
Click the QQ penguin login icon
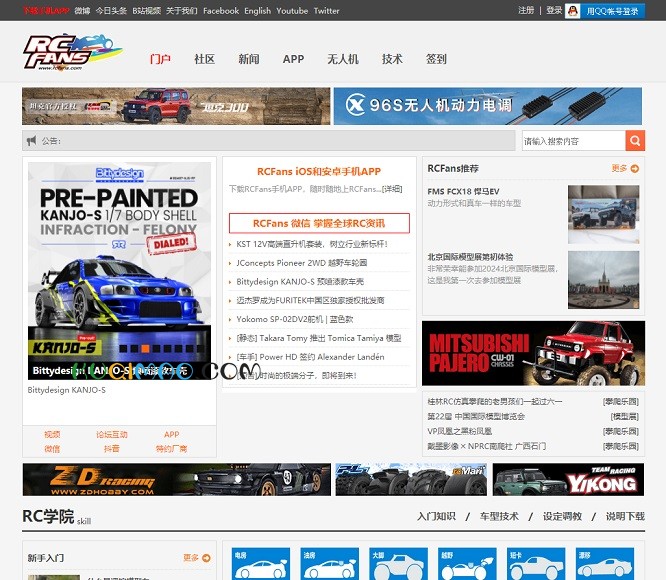pos(573,11)
